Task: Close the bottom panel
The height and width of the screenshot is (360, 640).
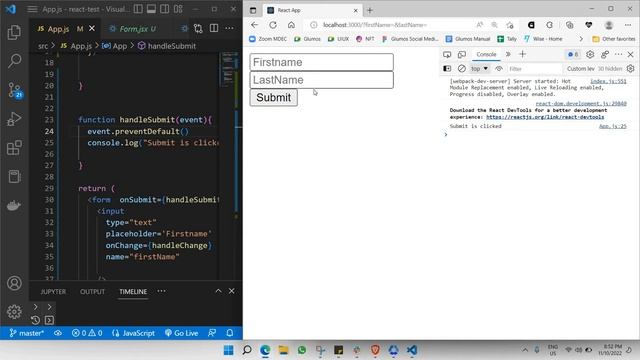Action: coord(231,291)
